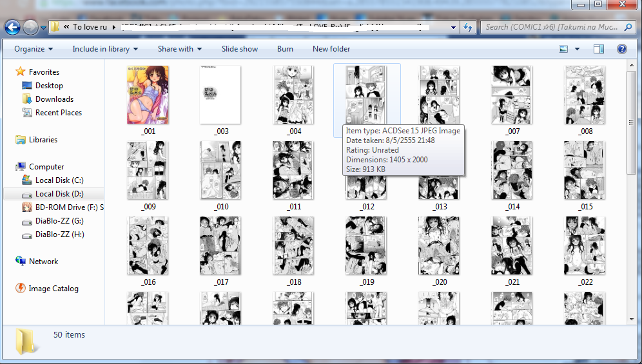The image size is (642, 364).
Task: Select Computer in the navigation pane
Action: pyautogui.click(x=46, y=166)
